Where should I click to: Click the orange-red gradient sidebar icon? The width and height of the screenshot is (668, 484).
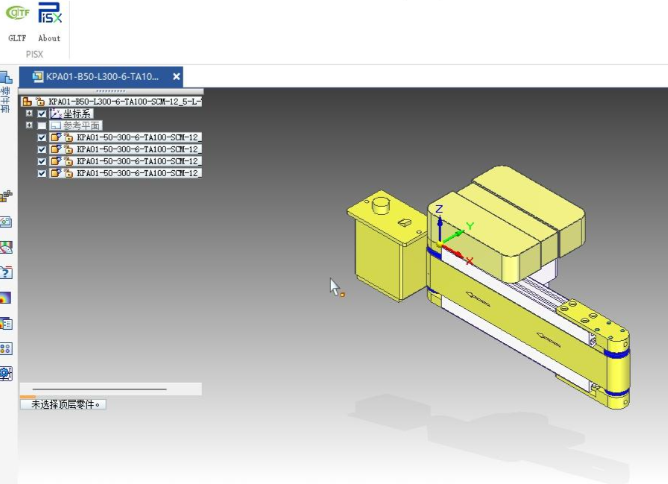[x=6, y=297]
